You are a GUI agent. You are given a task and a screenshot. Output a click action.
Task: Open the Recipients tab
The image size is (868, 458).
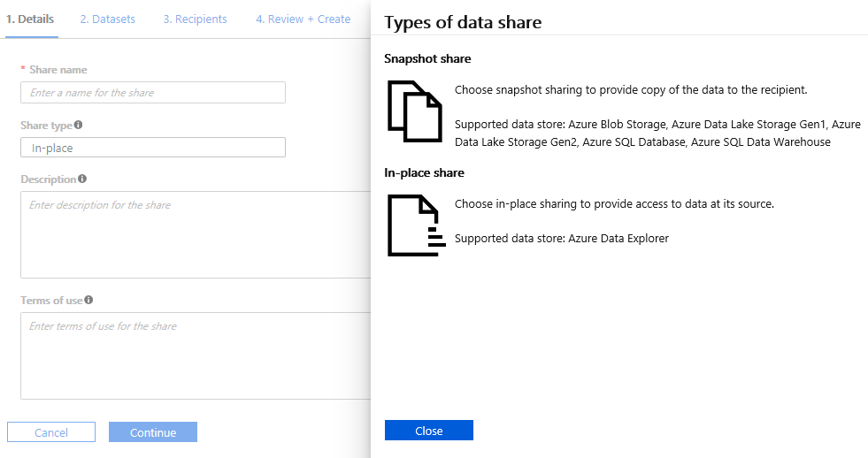[195, 19]
